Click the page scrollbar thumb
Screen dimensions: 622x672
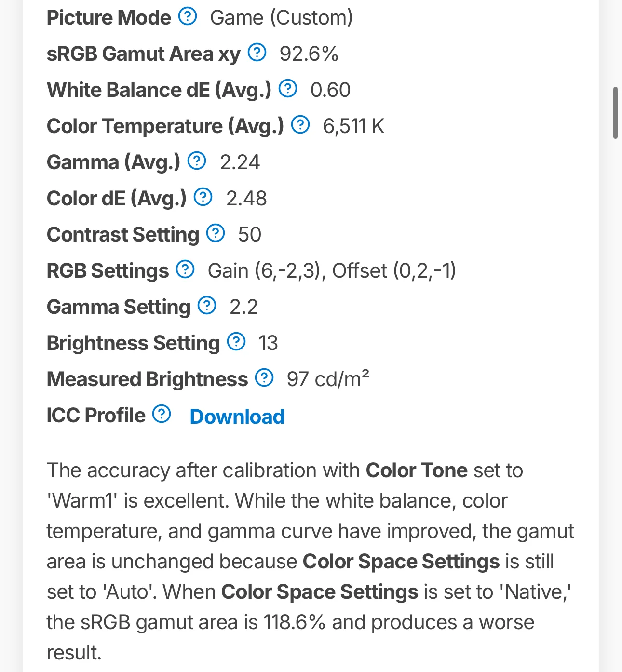coord(615,113)
